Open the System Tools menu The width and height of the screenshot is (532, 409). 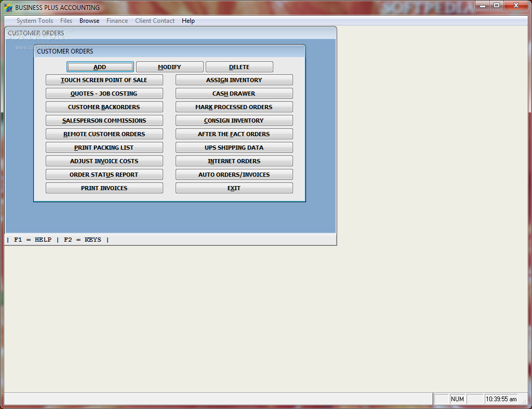[35, 21]
